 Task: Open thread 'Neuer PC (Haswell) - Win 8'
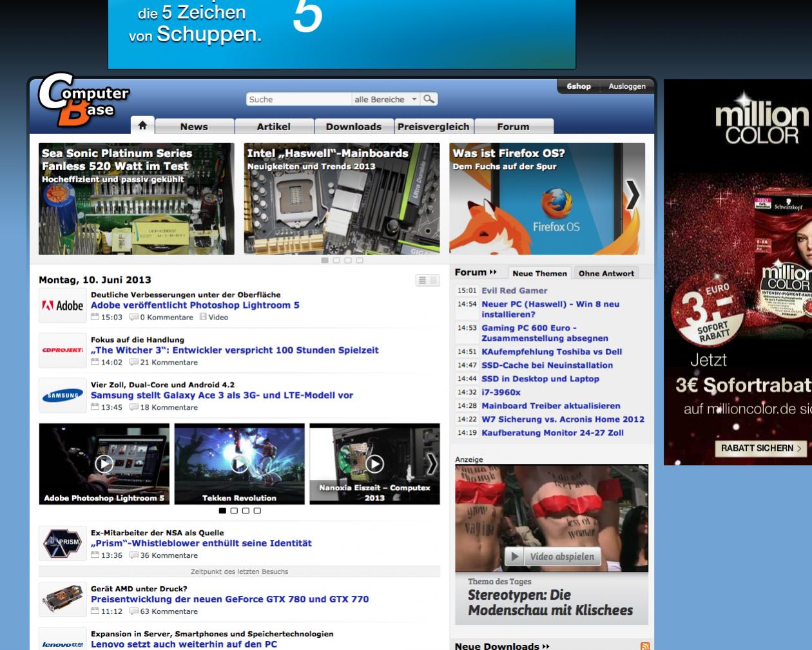[x=550, y=309]
